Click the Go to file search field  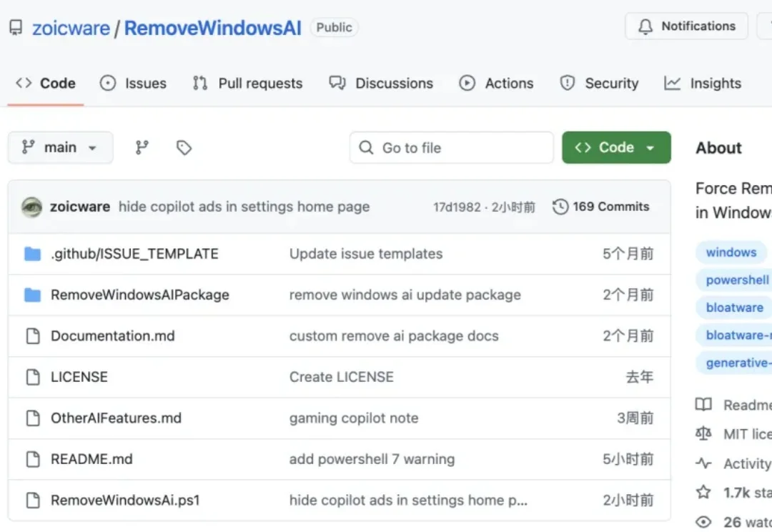coord(451,147)
